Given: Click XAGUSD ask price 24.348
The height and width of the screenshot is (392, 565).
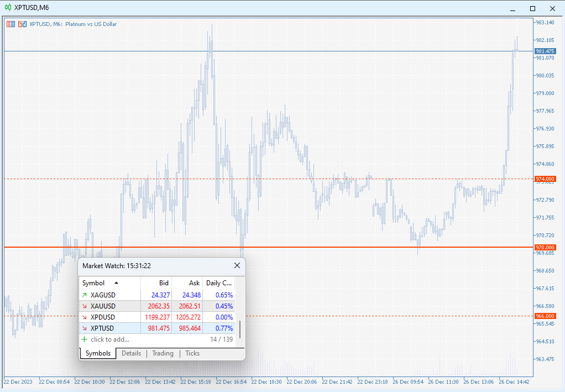Looking at the screenshot, I should click(191, 295).
